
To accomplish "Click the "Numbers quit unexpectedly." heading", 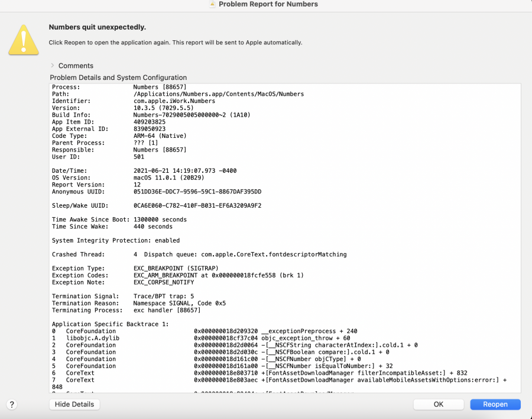I will click(x=98, y=27).
